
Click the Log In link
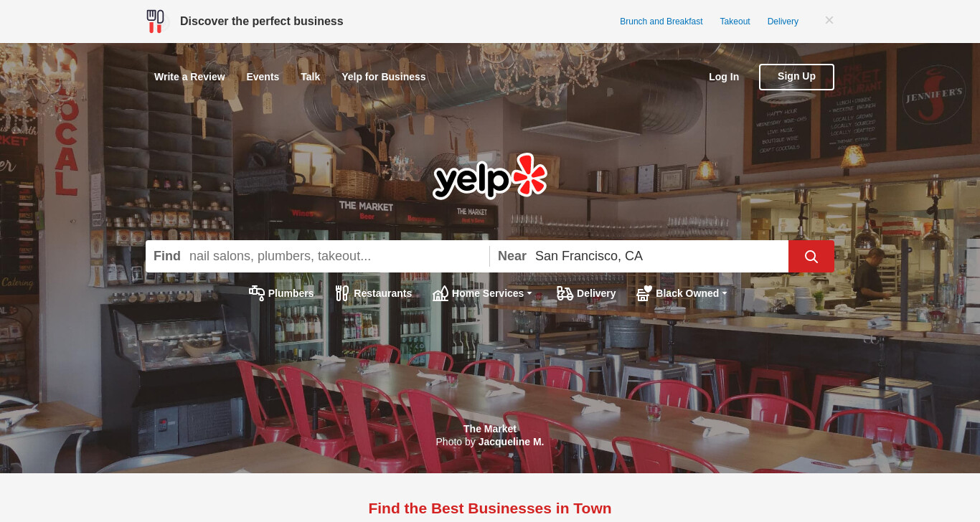[x=724, y=77]
